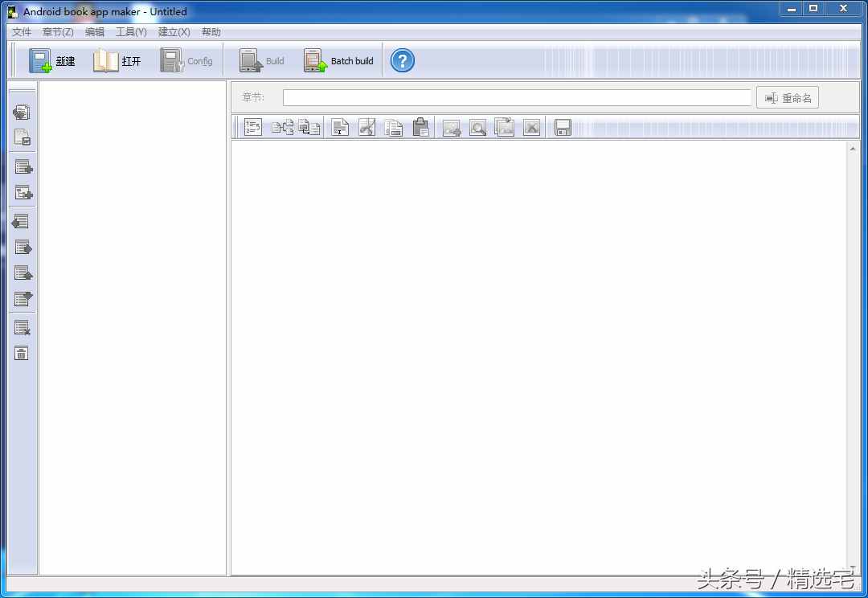Open help via the blue question mark
The height and width of the screenshot is (598, 868).
[x=402, y=60]
